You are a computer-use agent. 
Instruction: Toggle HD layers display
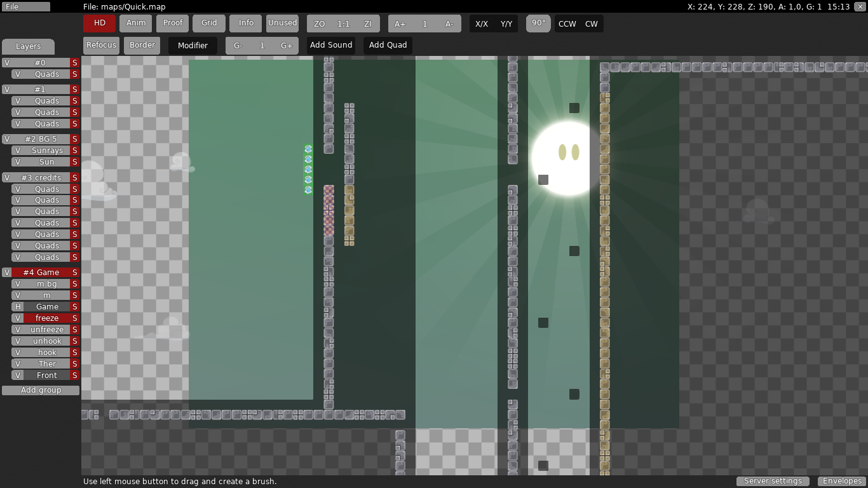[x=98, y=23]
